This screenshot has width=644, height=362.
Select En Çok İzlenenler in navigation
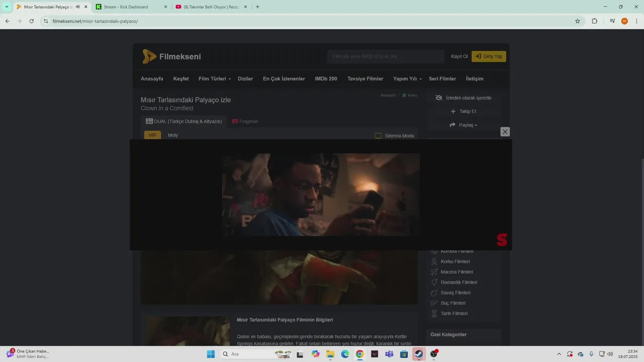tap(284, 79)
